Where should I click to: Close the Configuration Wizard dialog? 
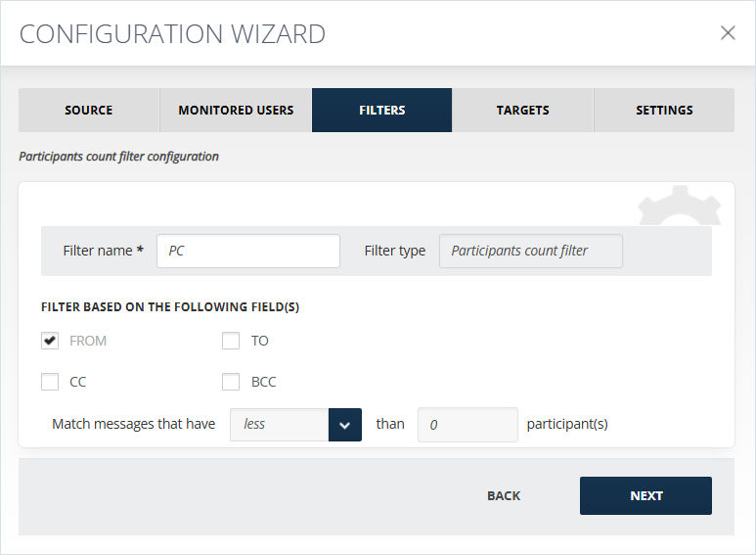click(x=728, y=33)
